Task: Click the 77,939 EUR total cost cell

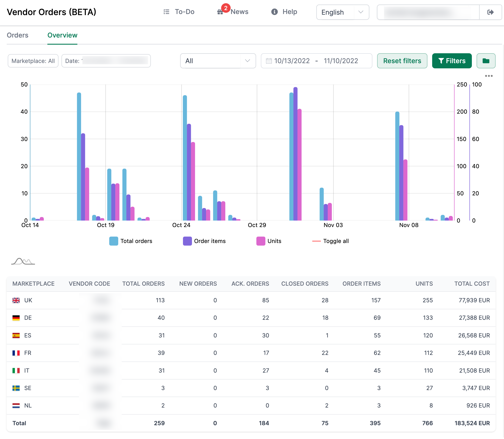Action: (474, 300)
